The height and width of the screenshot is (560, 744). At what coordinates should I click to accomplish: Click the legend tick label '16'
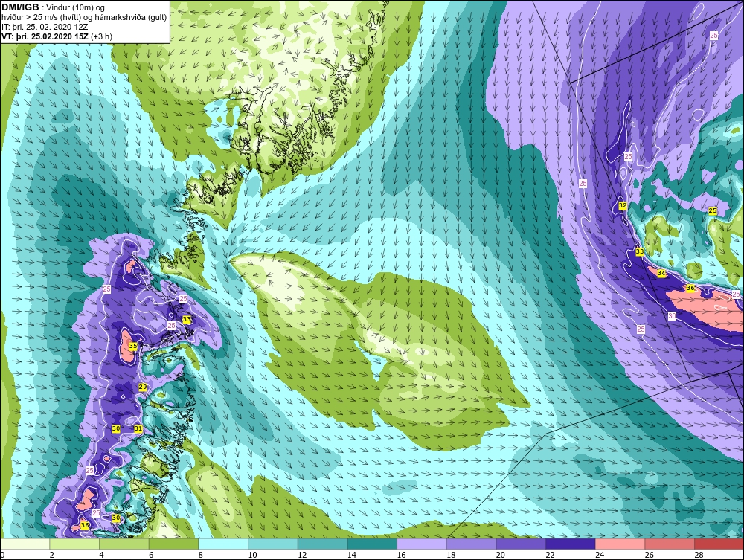pyautogui.click(x=402, y=555)
